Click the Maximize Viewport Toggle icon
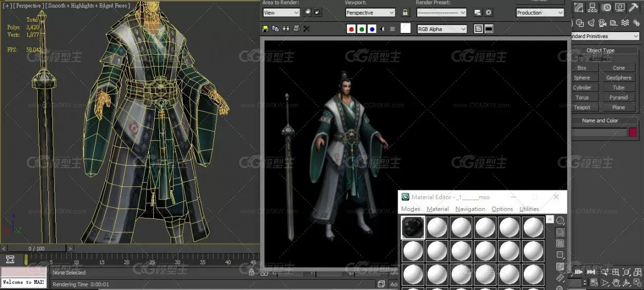This screenshot has height=290, width=644. 638,283
